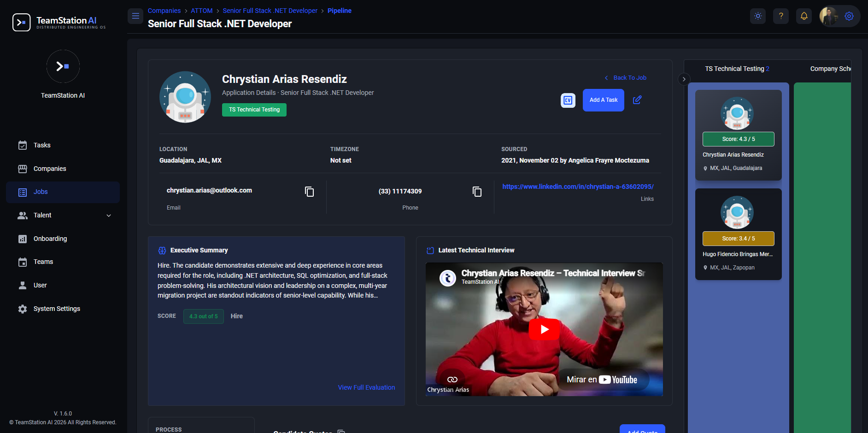Click View Full Evaluation link
Viewport: 868px width, 433px height.
366,387
